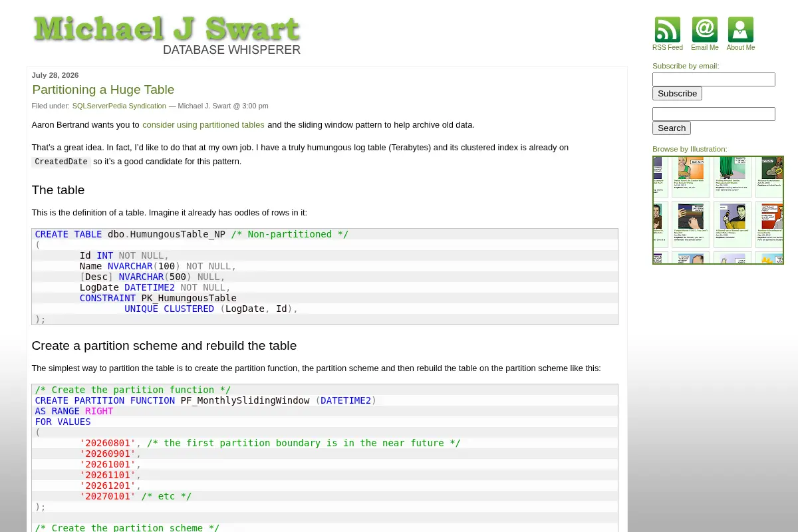Screen dimensions: 798x532
Task: Click the 'DATABASE WHISPERER' tagline
Action: point(232,50)
